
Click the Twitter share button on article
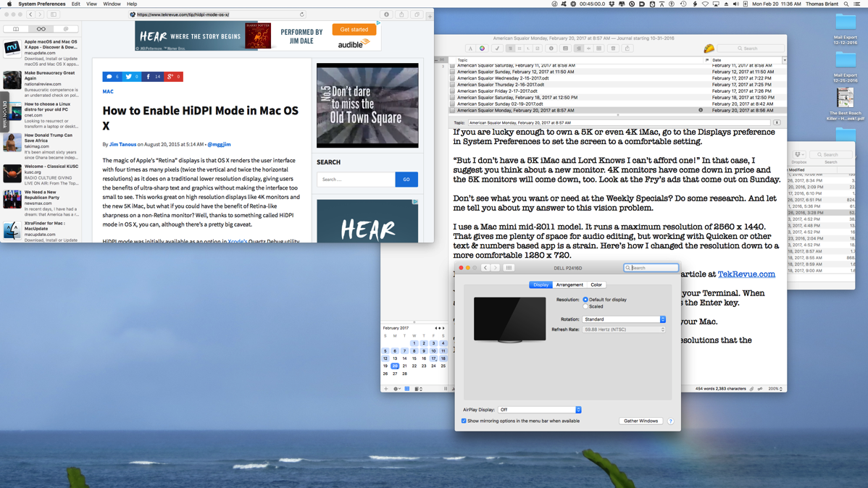coord(132,77)
